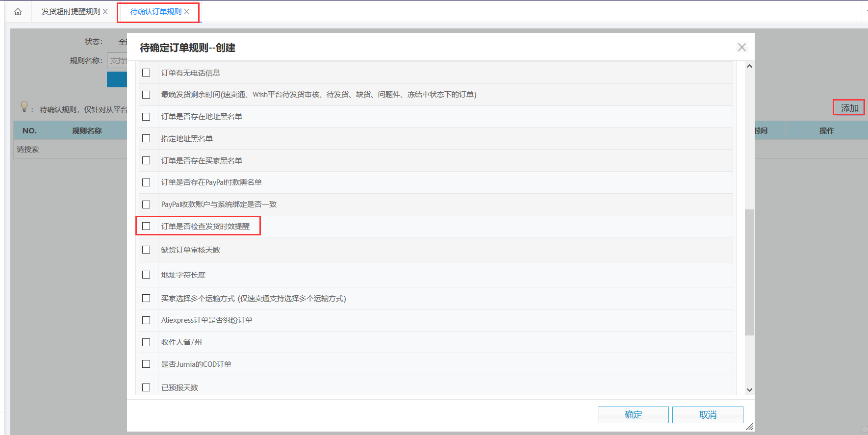The width and height of the screenshot is (868, 435).
Task: Cancel with the 取消 button
Action: click(708, 415)
